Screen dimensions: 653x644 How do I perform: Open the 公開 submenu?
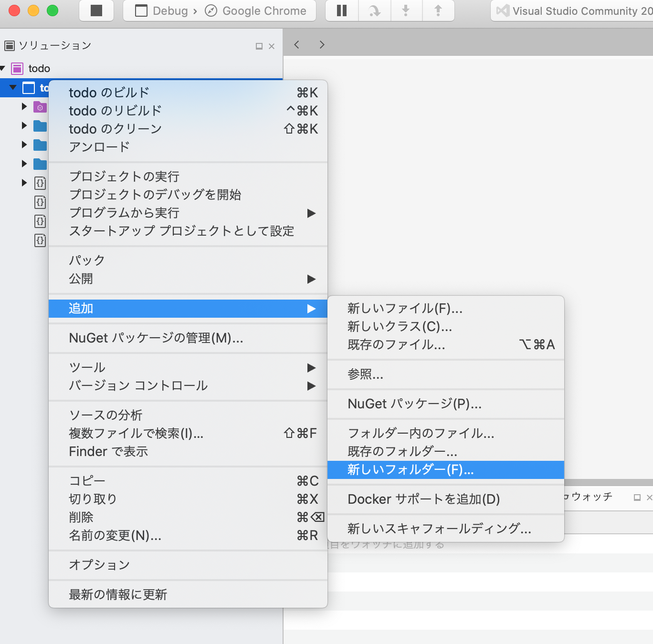(x=188, y=279)
